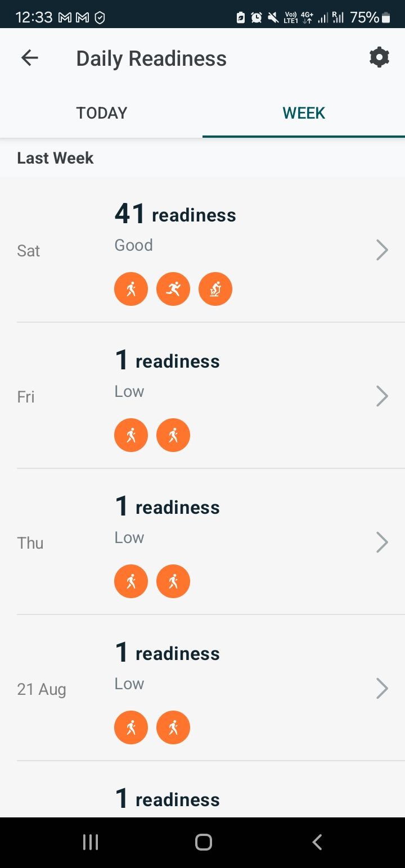This screenshot has height=868, width=405.
Task: Expand 21 Aug readiness details chevron
Action: click(x=382, y=689)
